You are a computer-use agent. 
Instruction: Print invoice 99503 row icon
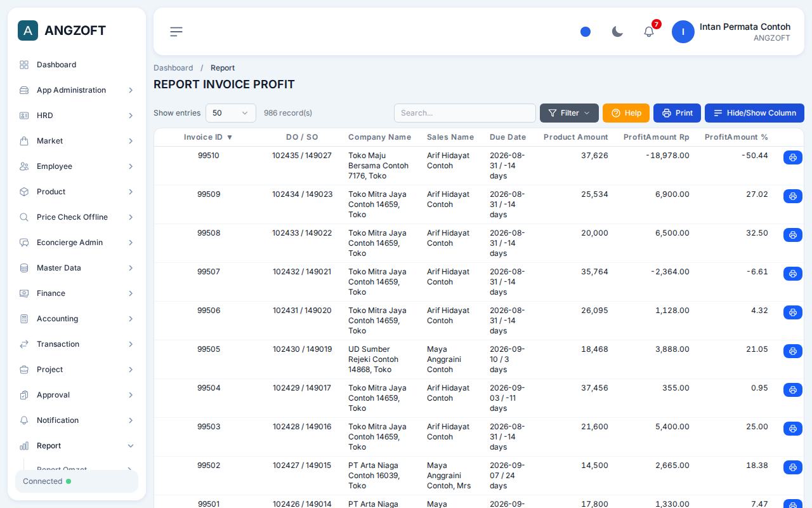(x=793, y=429)
